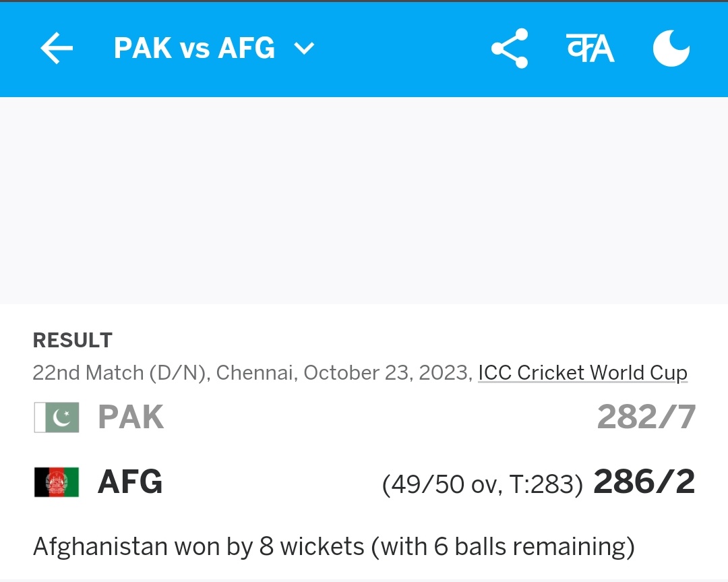Click the overs and target text (49/50 ov, T:283)
Screen dimensions: 728x582
coord(483,485)
